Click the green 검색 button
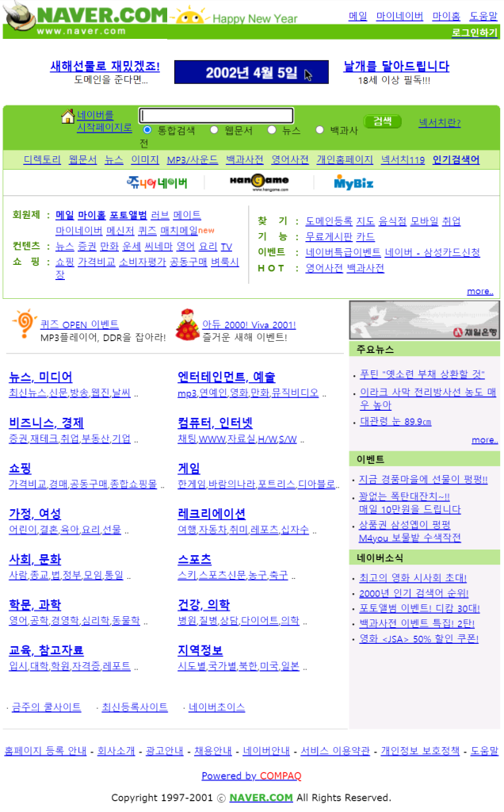This screenshot has width=504, height=812. pyautogui.click(x=383, y=121)
